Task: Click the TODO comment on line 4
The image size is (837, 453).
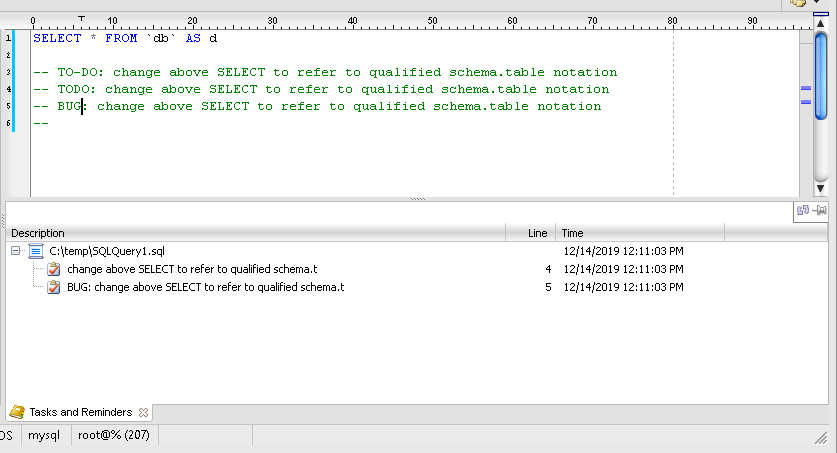Action: [x=321, y=89]
